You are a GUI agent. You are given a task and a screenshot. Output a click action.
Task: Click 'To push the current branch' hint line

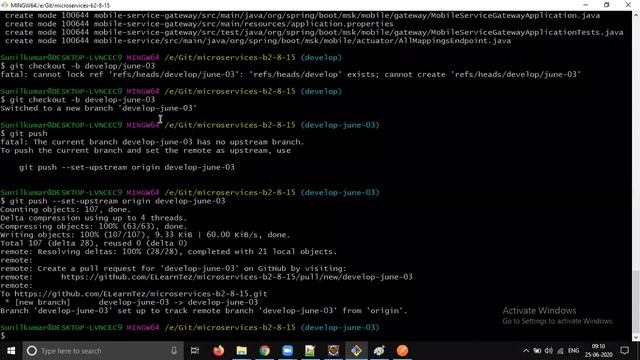coord(145,151)
